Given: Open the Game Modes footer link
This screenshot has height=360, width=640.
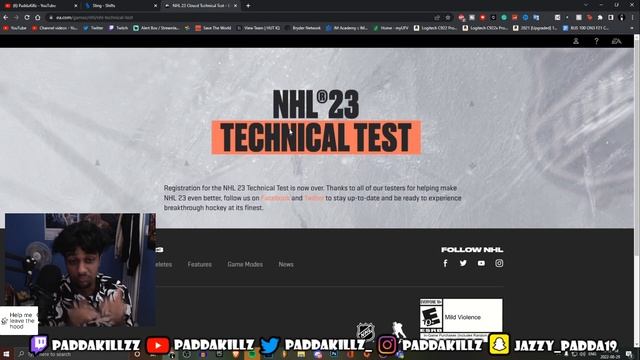Looking at the screenshot, I should (x=245, y=264).
